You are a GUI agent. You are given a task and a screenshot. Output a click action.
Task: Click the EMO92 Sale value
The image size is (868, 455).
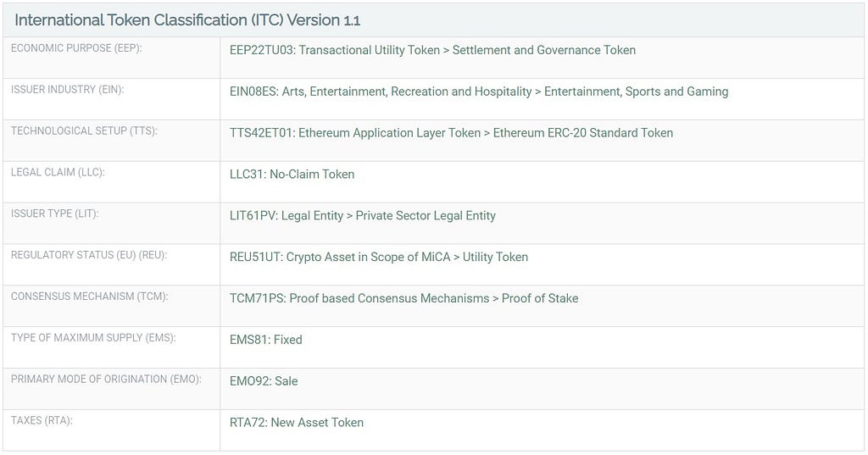[264, 381]
